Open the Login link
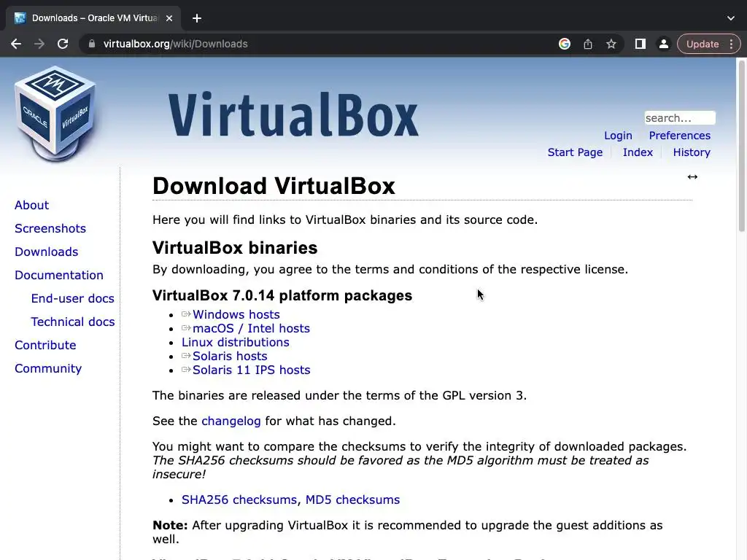Viewport: 747px width, 560px height. click(618, 136)
